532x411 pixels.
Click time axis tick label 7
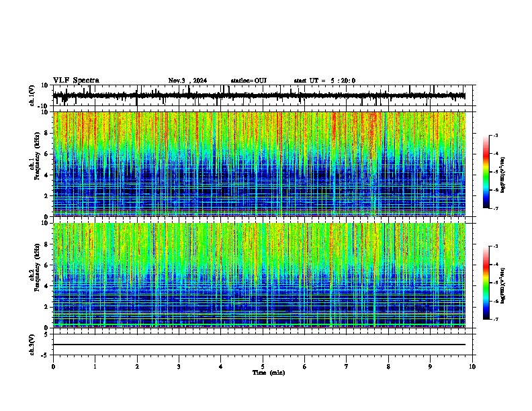click(x=347, y=367)
